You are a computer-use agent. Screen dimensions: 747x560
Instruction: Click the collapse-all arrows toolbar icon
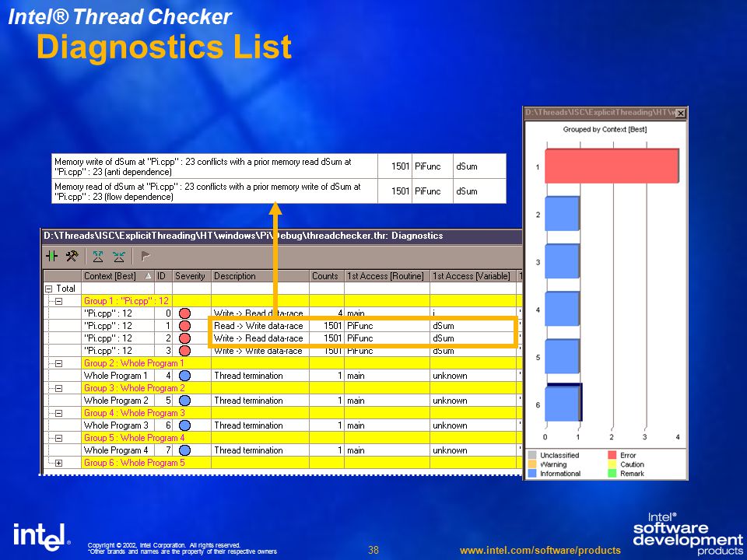118,257
